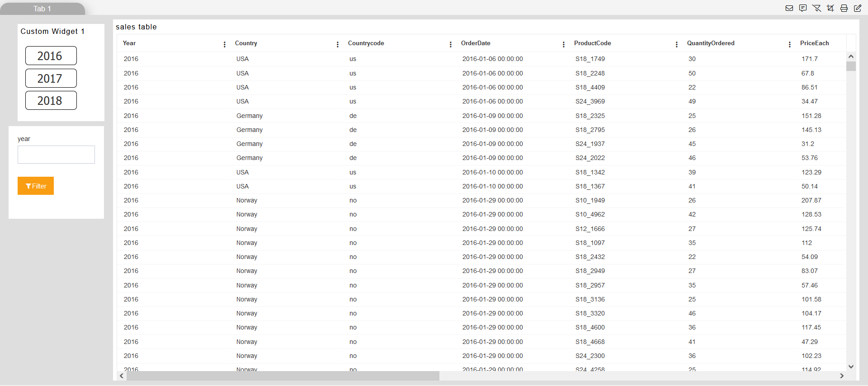
Task: Select product code S24_2300 cell
Action: (x=590, y=356)
